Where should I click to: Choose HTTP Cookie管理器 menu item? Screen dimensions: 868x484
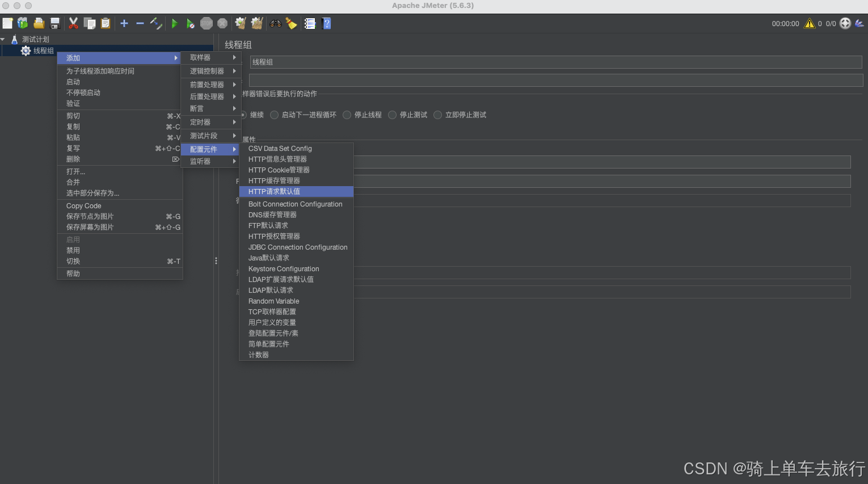pyautogui.click(x=296, y=170)
